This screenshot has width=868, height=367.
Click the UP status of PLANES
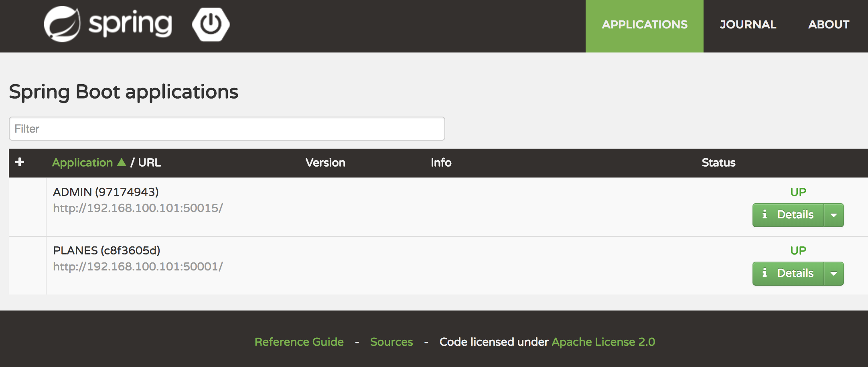point(798,250)
